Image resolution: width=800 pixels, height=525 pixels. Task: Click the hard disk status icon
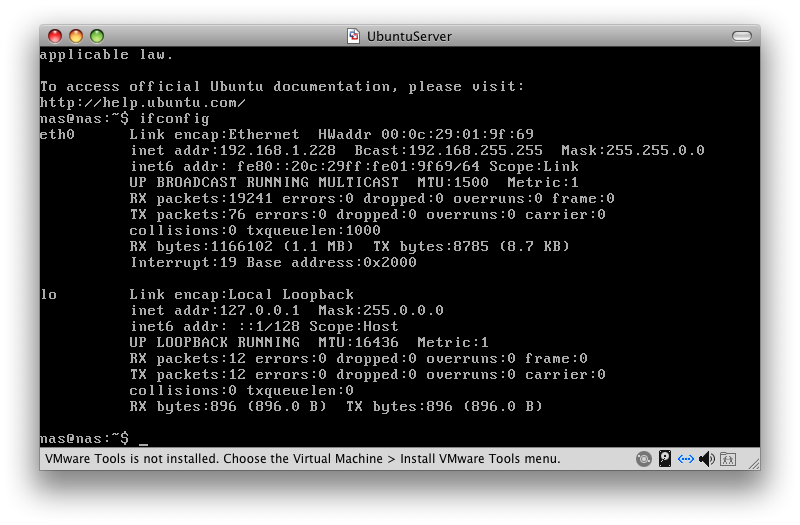click(665, 458)
